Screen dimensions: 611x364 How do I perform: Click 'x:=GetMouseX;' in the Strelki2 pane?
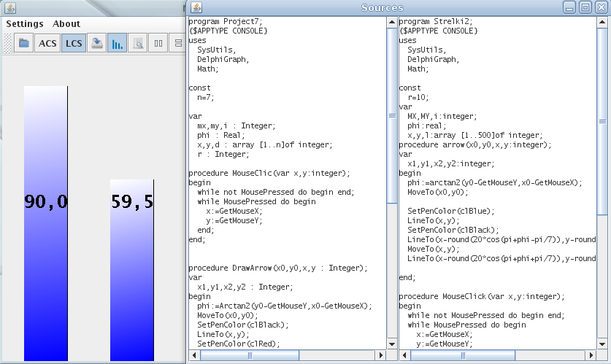tap(445, 334)
